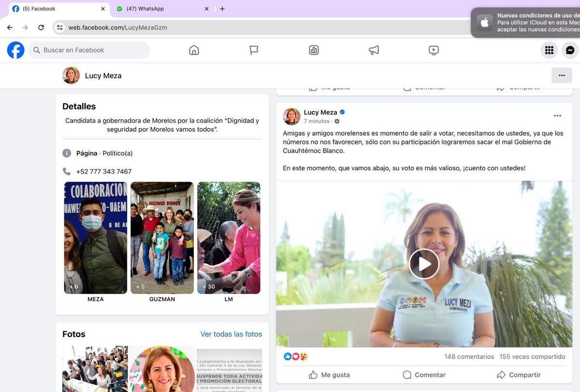Viewport: 580px width, 392px height.
Task: Click in the Buscar en Facebook field
Action: point(89,50)
